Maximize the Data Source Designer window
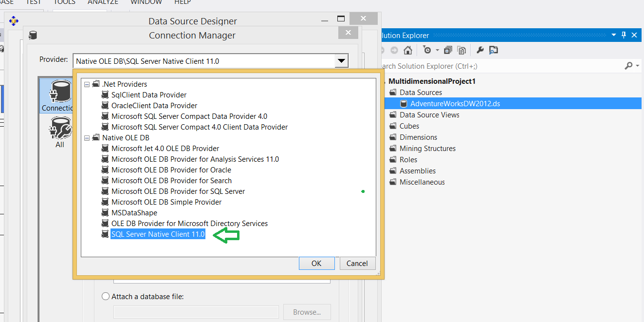This screenshot has width=644, height=322. (341, 19)
